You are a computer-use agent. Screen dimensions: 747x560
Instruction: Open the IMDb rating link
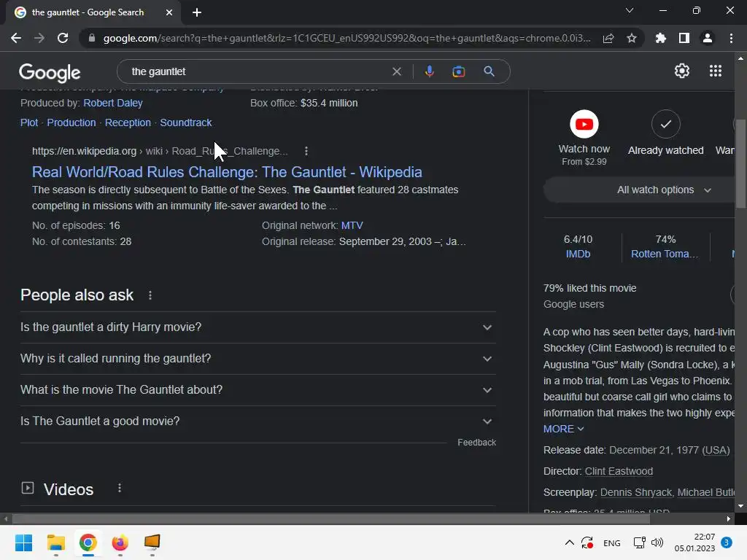(578, 254)
